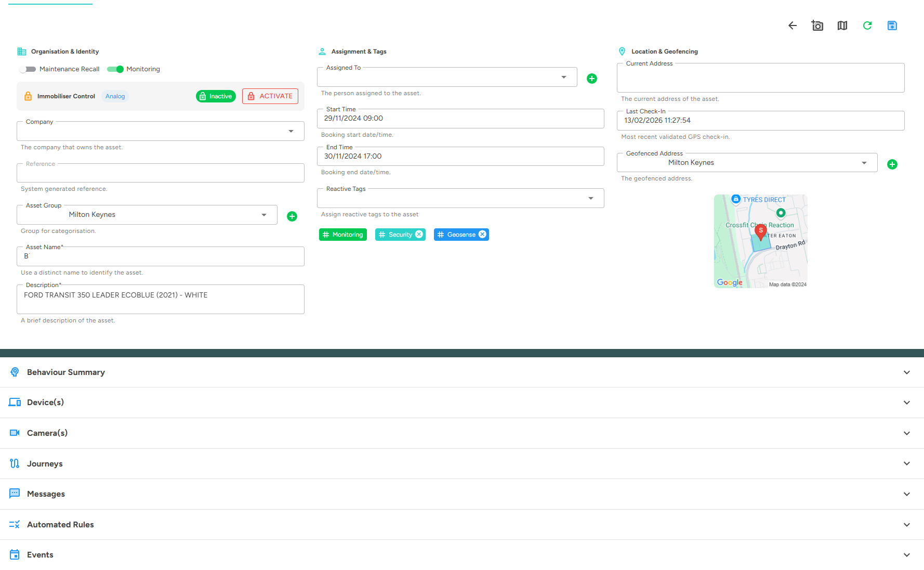The height and width of the screenshot is (570, 924).
Task: Open the Messages heading
Action: [x=46, y=494]
